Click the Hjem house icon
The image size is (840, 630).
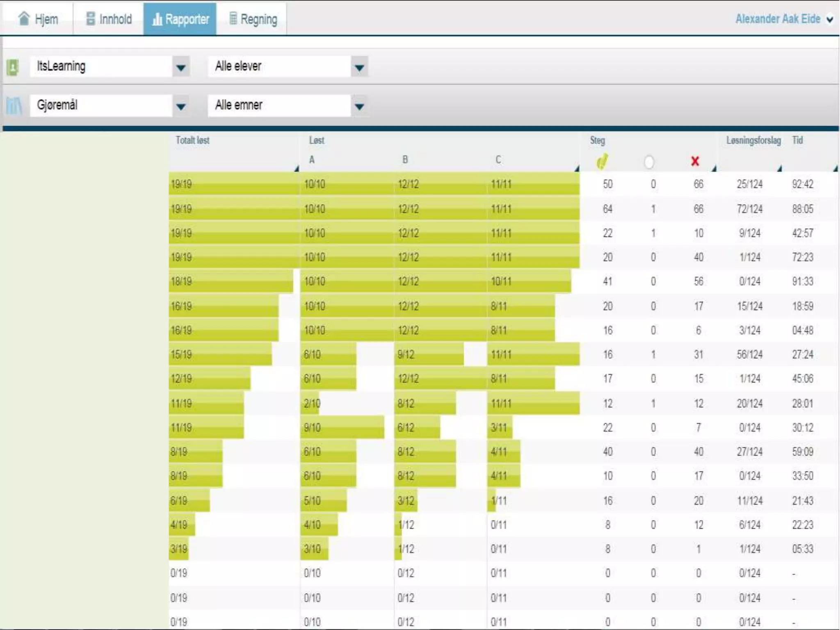[24, 18]
